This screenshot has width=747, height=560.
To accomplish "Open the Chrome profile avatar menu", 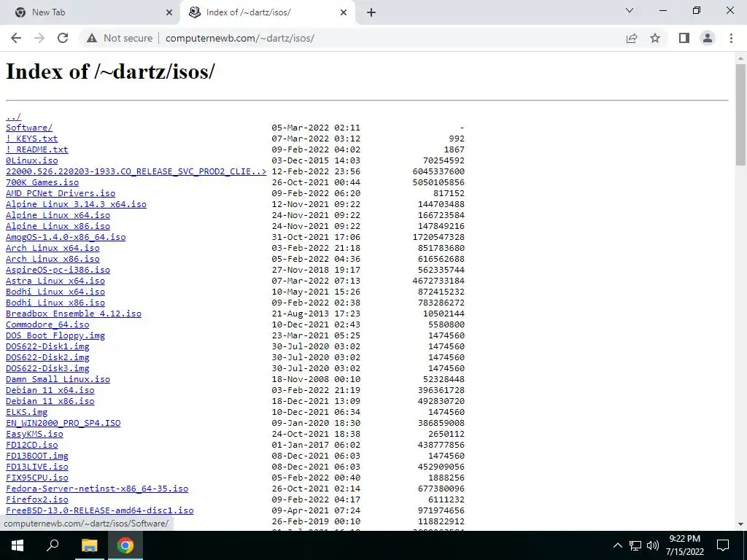I will click(x=708, y=38).
